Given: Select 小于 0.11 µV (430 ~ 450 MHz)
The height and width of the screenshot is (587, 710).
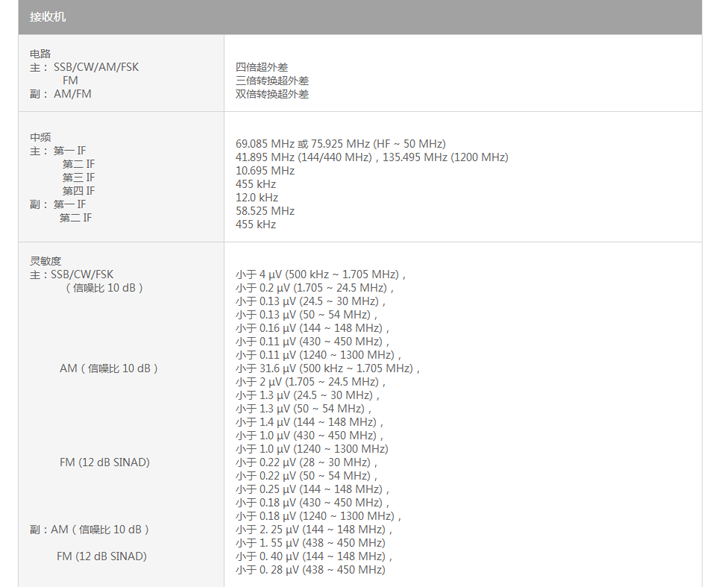Looking at the screenshot, I should pyautogui.click(x=312, y=342).
